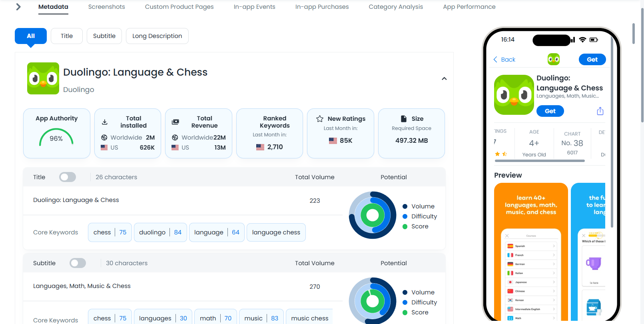
Task: Open the Custom Product Pages tab
Action: pos(179,7)
